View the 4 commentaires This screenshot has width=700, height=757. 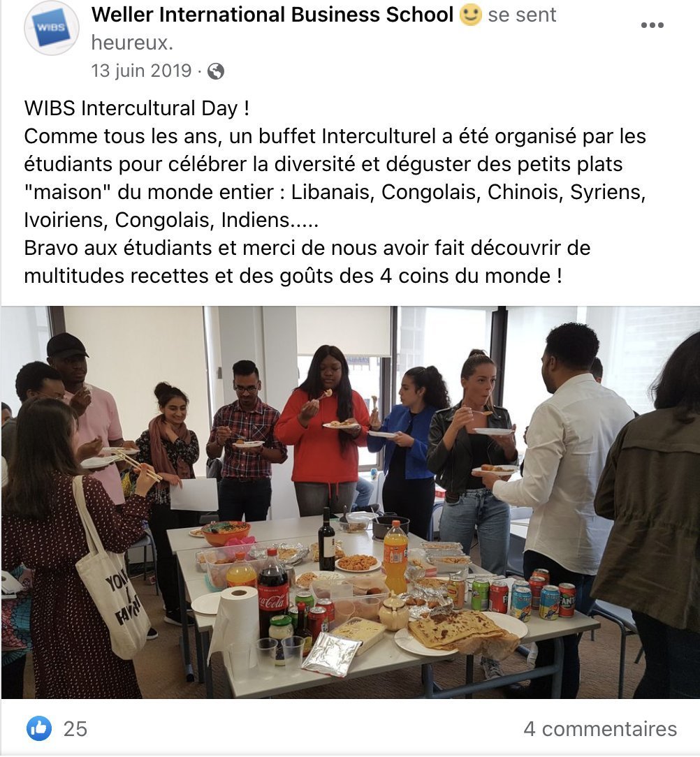[x=601, y=729]
